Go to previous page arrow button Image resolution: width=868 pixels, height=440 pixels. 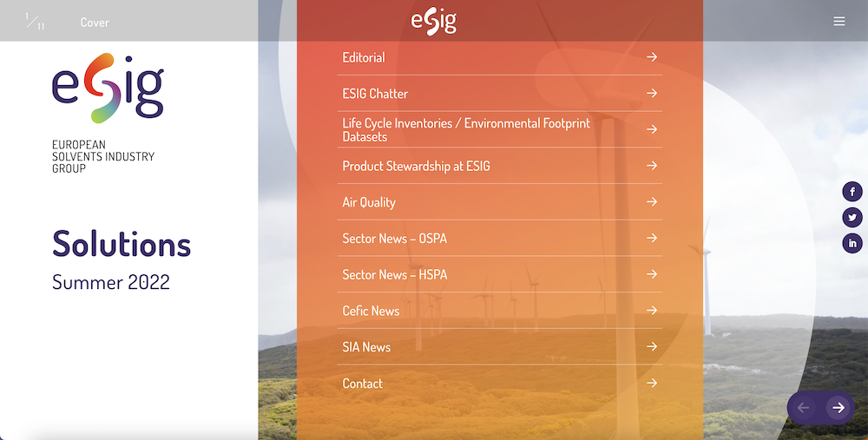[x=803, y=408]
